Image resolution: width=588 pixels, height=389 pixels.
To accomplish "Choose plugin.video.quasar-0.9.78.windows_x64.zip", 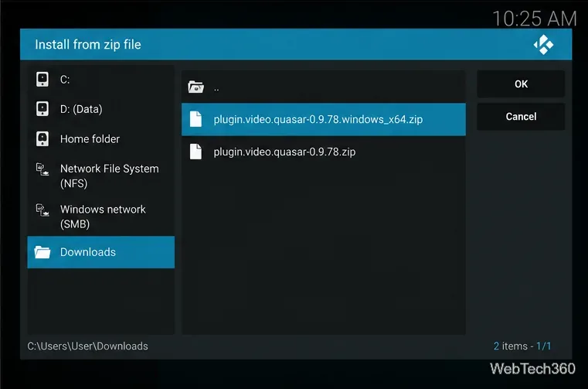I will click(x=324, y=119).
